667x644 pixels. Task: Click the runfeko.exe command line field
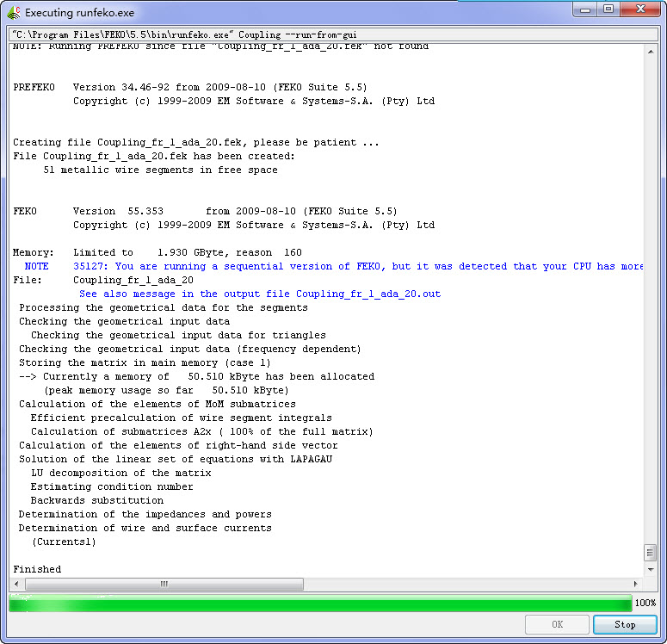click(x=333, y=34)
